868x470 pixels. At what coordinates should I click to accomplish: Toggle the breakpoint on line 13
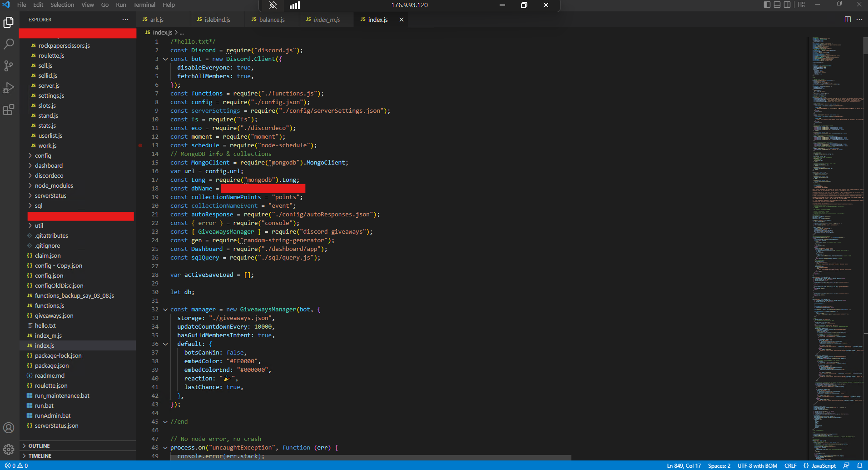[x=140, y=145]
